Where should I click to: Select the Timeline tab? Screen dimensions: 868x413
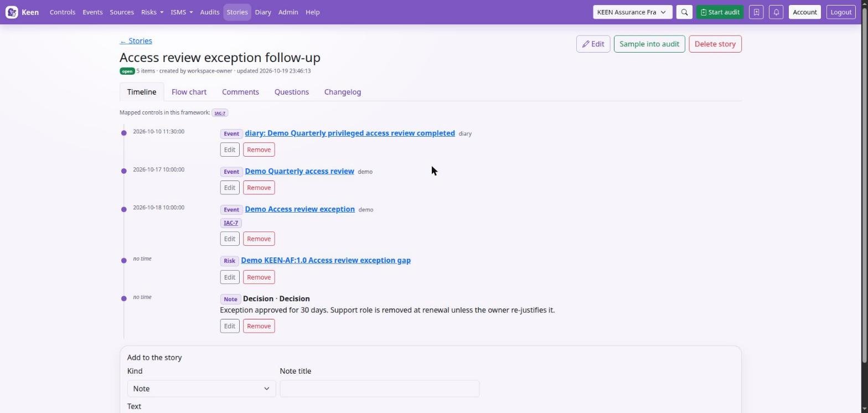pyautogui.click(x=142, y=92)
